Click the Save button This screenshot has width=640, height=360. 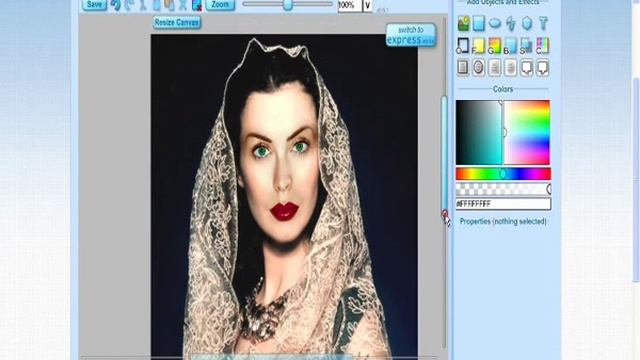94,4
